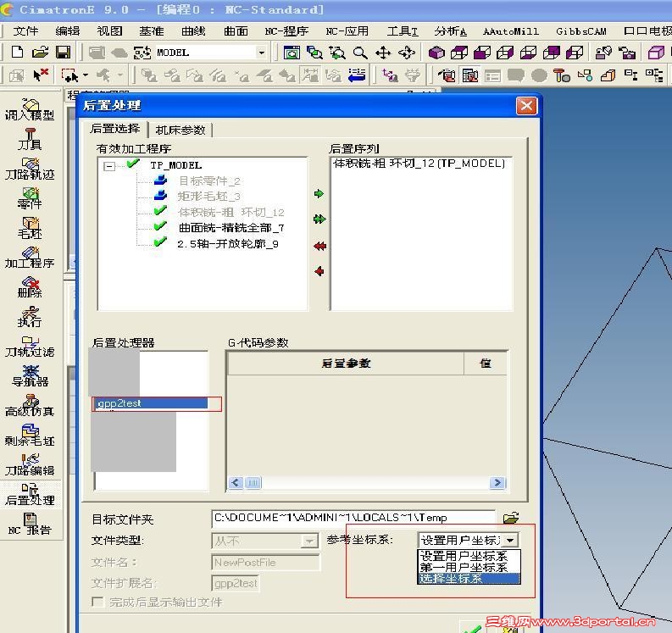Image resolution: width=672 pixels, height=633 pixels.
Task: Select 矩形毛坯_3 in tree
Action: pos(209,197)
